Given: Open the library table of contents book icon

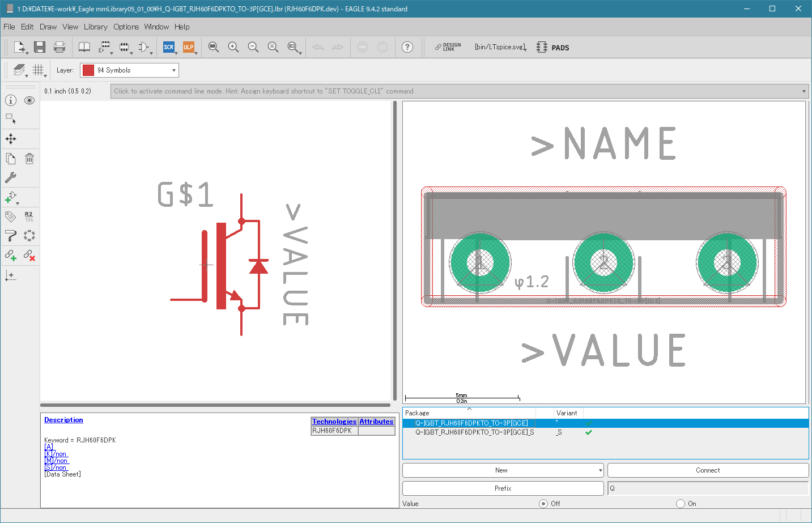Looking at the screenshot, I should pyautogui.click(x=84, y=47).
